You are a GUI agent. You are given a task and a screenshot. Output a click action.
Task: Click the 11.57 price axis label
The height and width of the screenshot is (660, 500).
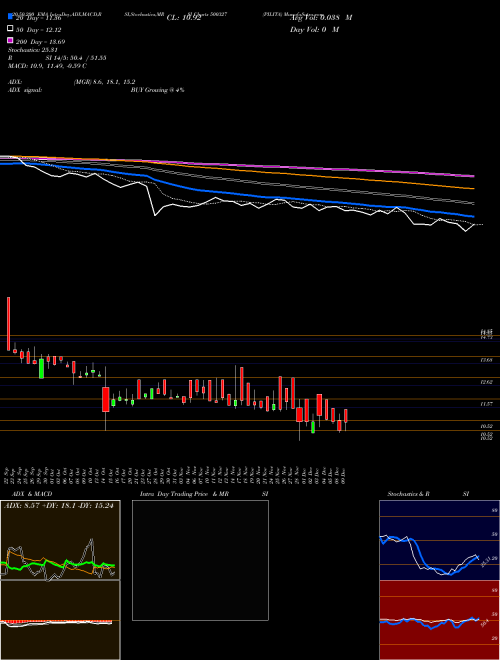point(487,404)
